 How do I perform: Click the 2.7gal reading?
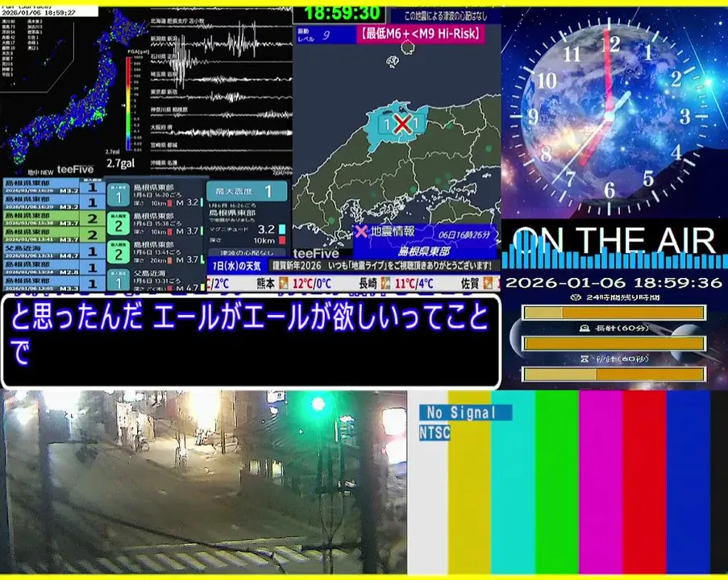coord(120,164)
